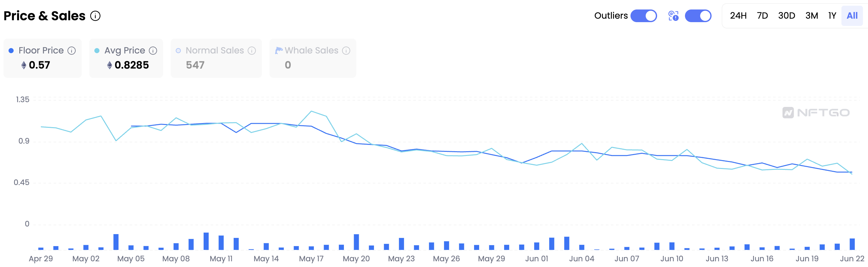Show the 3M time range
The width and height of the screenshot is (868, 267).
pos(811,16)
